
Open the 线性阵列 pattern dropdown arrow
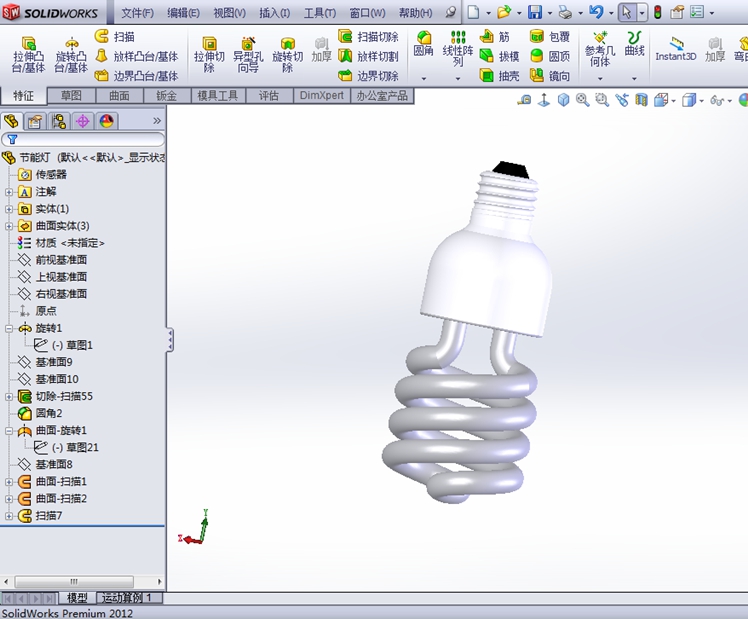pyautogui.click(x=458, y=78)
